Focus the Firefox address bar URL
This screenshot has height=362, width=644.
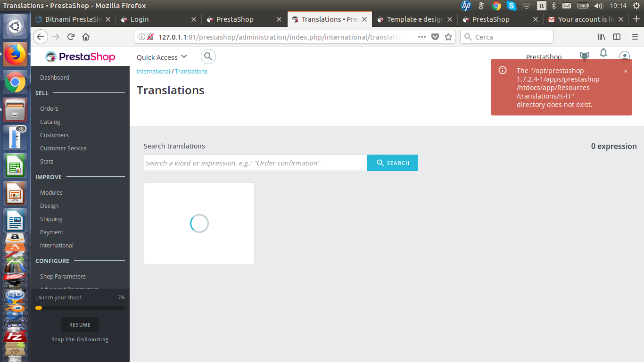[x=280, y=37]
